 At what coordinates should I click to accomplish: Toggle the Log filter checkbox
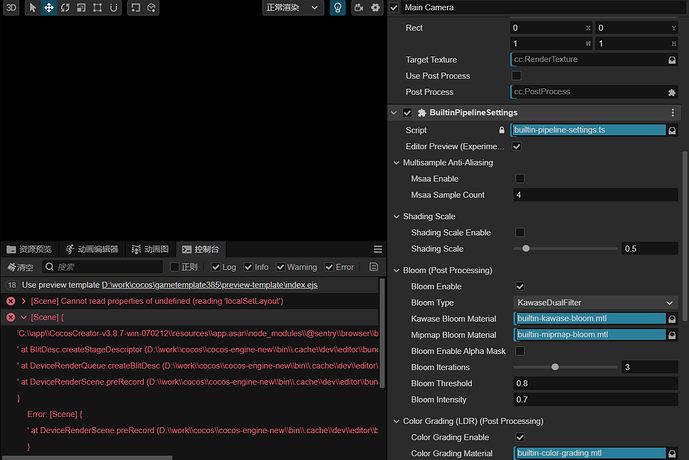coord(216,267)
